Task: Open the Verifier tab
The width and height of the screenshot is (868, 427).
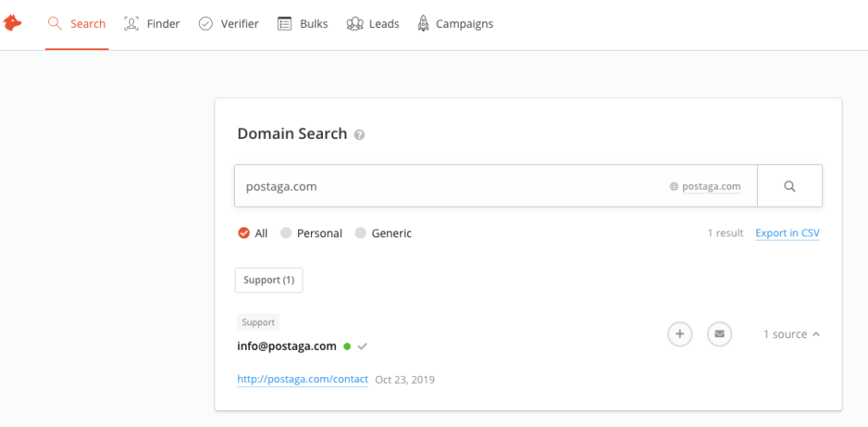Action: [x=229, y=25]
